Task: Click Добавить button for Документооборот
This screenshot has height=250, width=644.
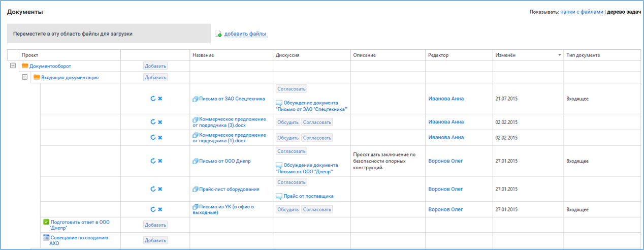Action: [x=155, y=66]
